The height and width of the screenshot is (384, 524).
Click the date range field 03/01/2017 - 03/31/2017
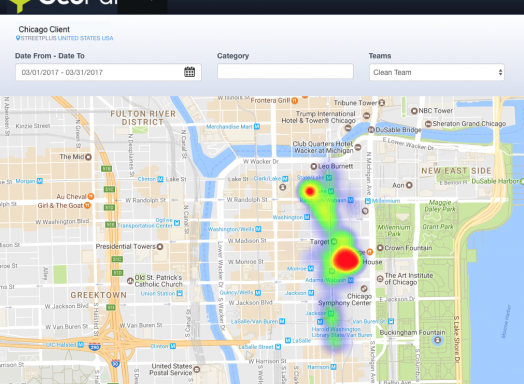point(108,72)
